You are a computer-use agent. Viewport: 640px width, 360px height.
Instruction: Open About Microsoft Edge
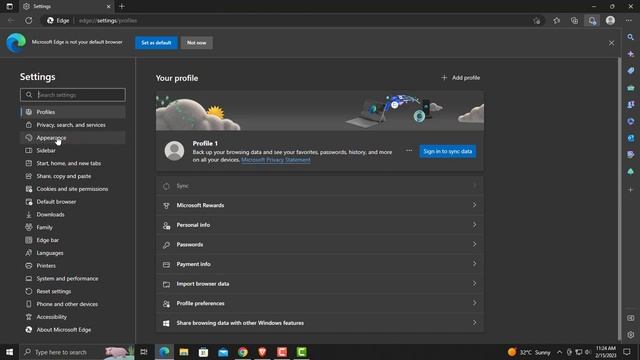pyautogui.click(x=73, y=330)
